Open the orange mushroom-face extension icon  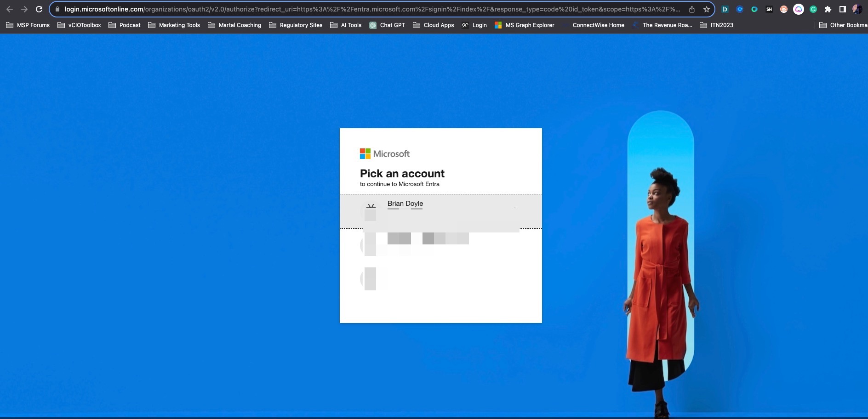pyautogui.click(x=784, y=9)
